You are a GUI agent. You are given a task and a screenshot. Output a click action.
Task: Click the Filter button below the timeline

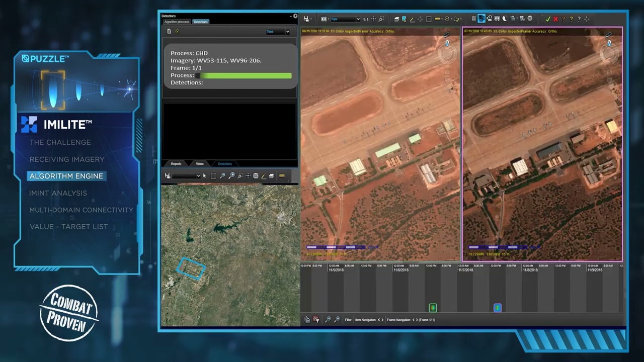[348, 320]
